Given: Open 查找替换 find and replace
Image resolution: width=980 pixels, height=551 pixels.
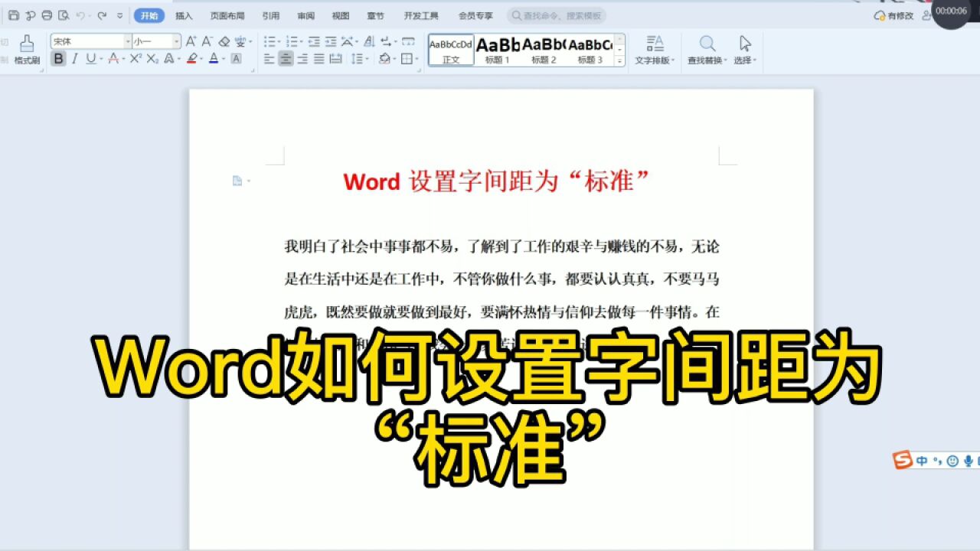Looking at the screenshot, I should click(707, 50).
